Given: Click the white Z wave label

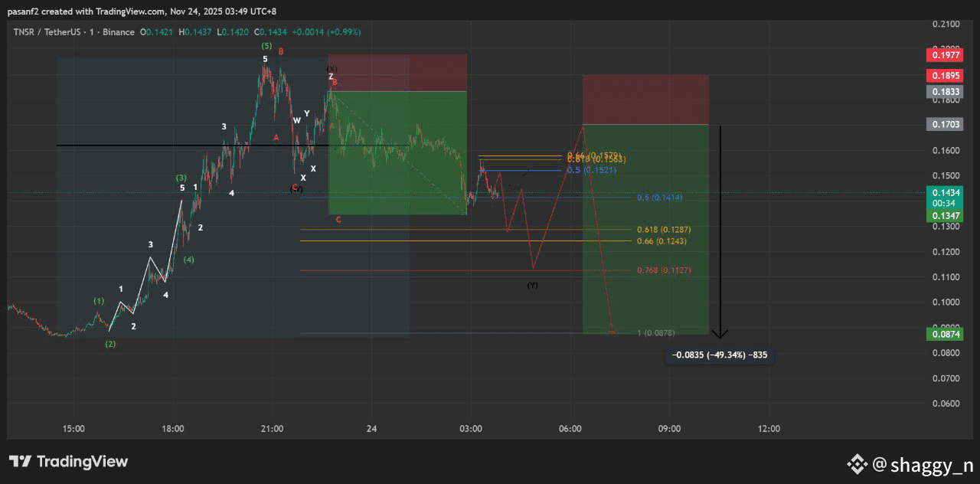Looking at the screenshot, I should (x=331, y=77).
